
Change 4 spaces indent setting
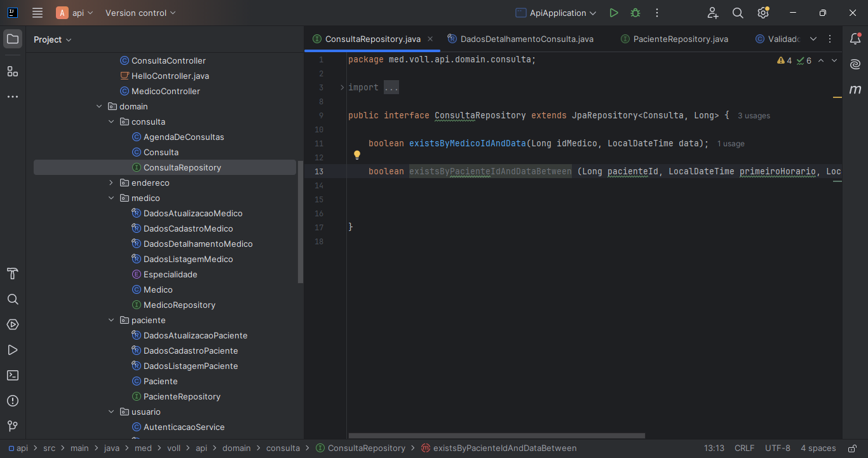[x=818, y=448]
